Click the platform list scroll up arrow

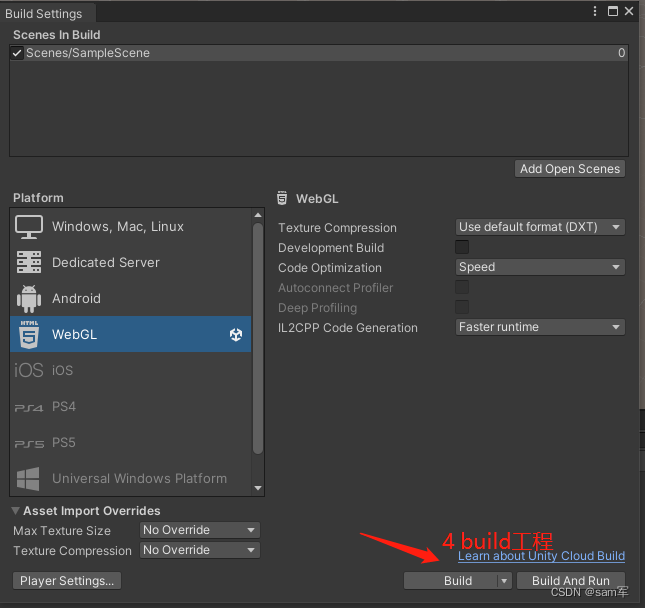click(x=258, y=215)
